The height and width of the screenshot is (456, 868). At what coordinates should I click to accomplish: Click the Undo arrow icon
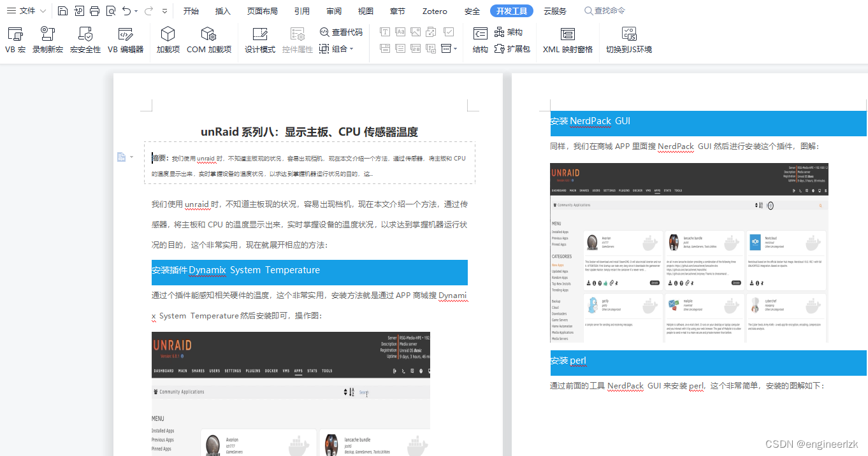pos(127,11)
